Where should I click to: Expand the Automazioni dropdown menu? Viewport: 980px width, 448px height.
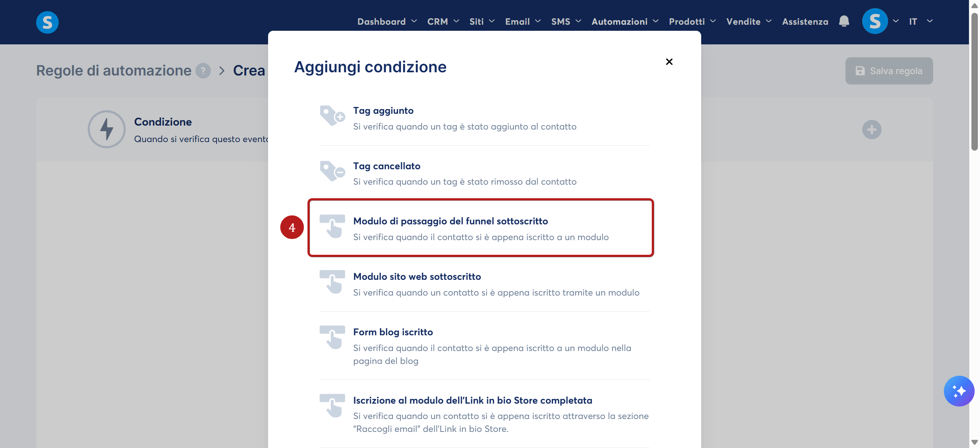point(625,22)
